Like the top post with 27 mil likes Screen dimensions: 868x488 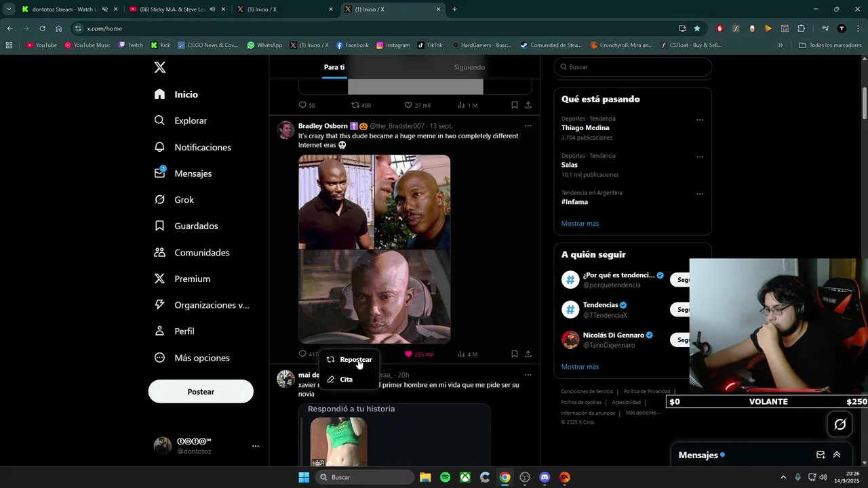pyautogui.click(x=417, y=105)
